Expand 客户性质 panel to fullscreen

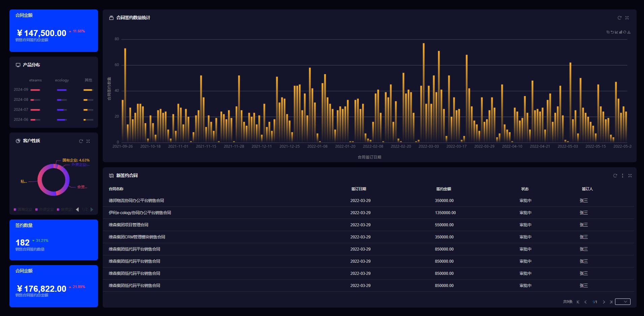pos(88,141)
